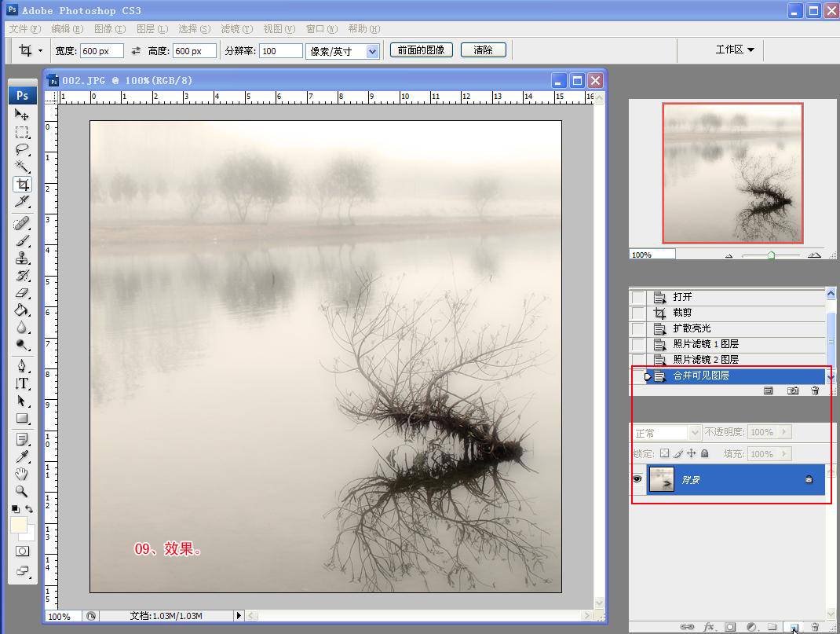Select the Hand tool
The image size is (840, 634).
point(22,474)
